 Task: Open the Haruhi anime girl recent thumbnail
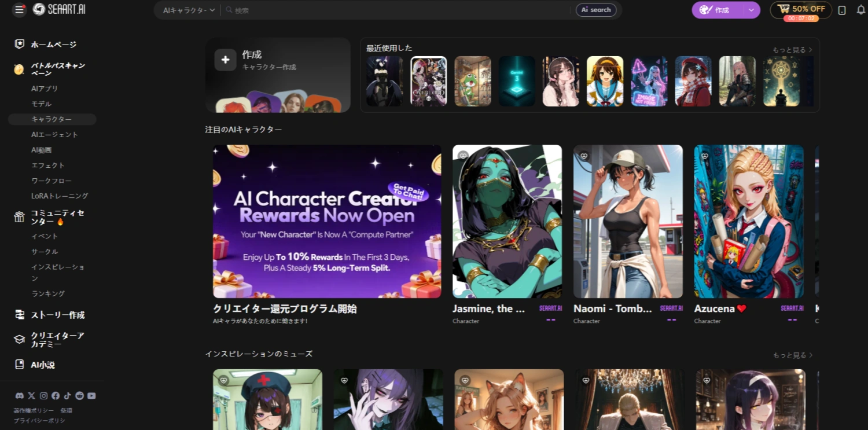(x=605, y=81)
